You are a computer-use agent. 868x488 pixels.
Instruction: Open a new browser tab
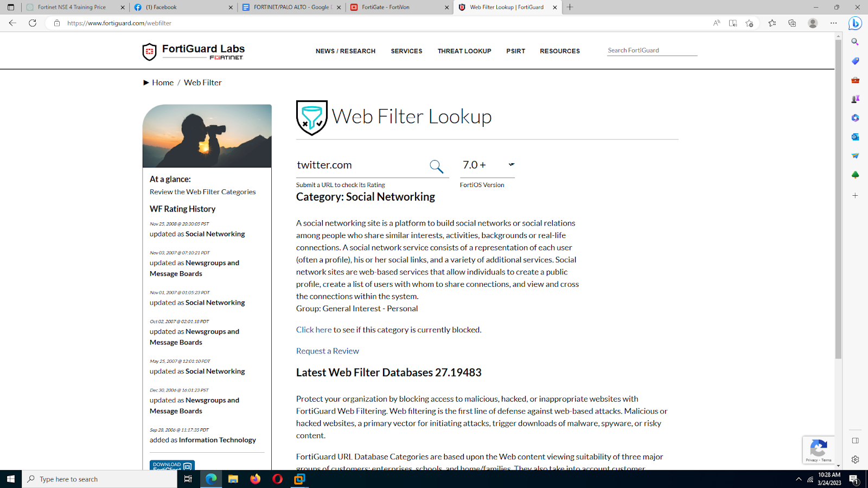click(x=570, y=7)
